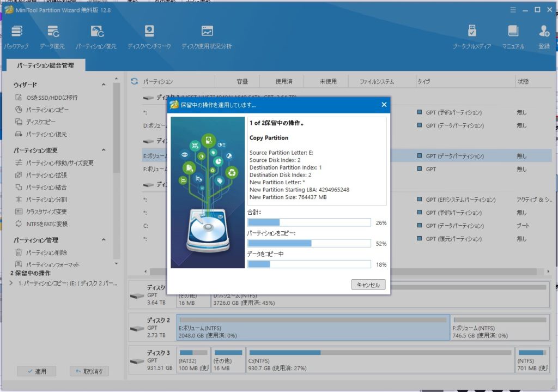
Task: Collapse the ウィザード section
Action: click(104, 85)
